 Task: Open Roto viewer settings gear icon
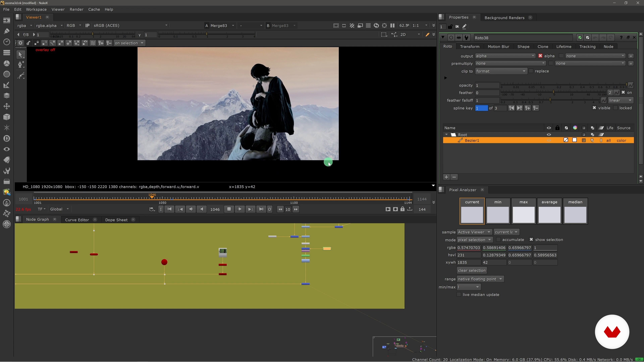[20, 43]
